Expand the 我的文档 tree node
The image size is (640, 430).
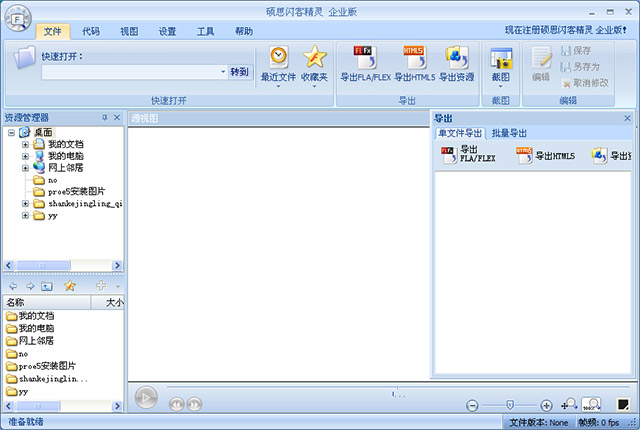26,144
